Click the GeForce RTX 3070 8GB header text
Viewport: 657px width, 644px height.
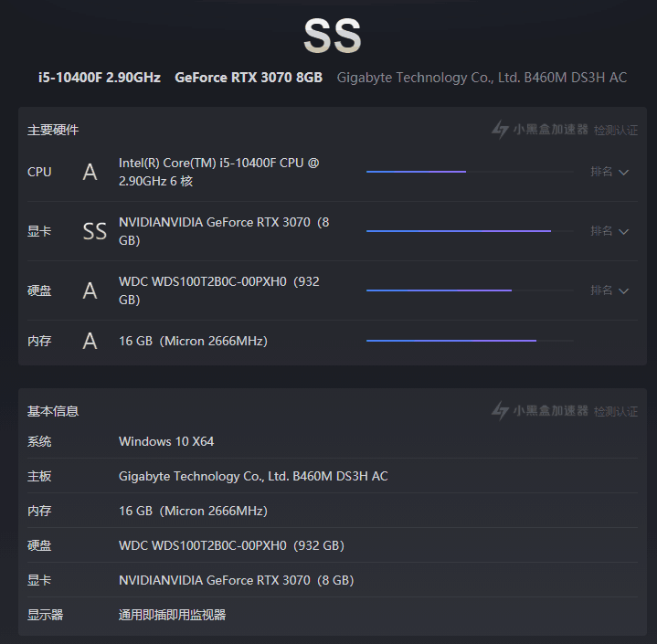click(249, 78)
